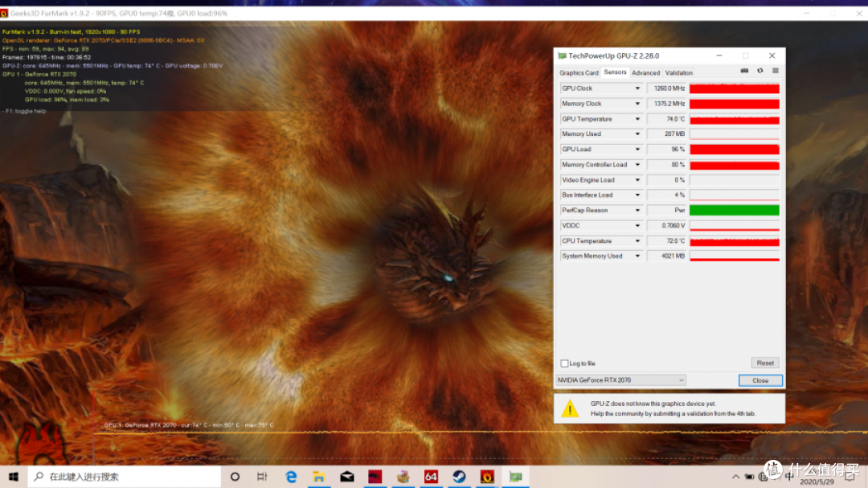This screenshot has width=868, height=488.
Task: Switch to Graphics Card tab
Action: point(579,72)
